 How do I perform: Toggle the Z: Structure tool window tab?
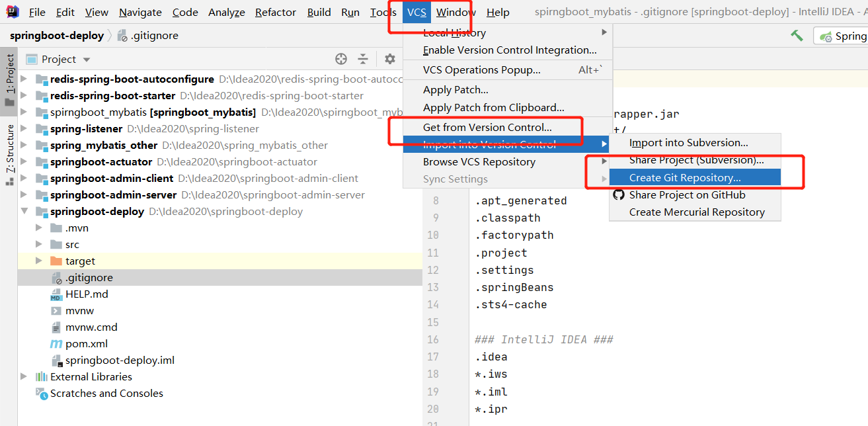click(9, 154)
